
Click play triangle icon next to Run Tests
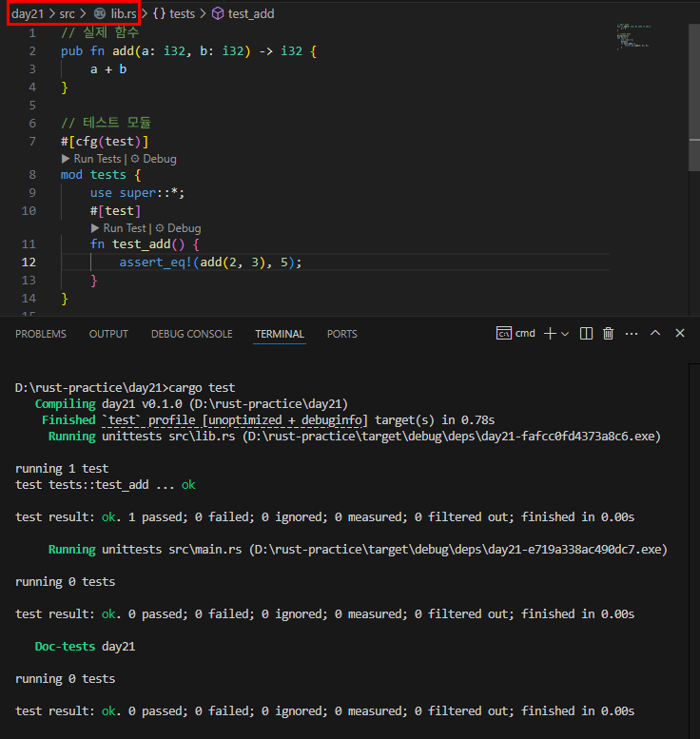(x=66, y=159)
